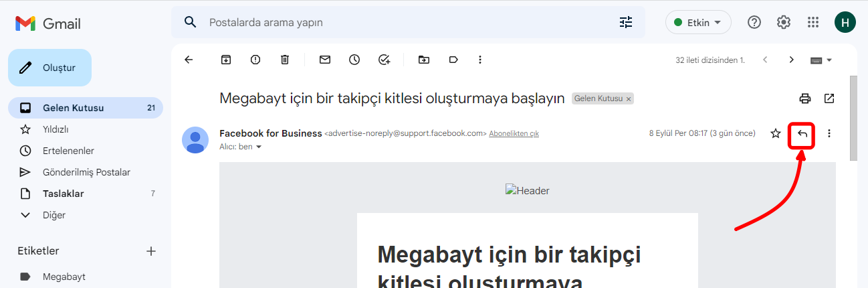Move this email to a folder

pyautogui.click(x=424, y=60)
